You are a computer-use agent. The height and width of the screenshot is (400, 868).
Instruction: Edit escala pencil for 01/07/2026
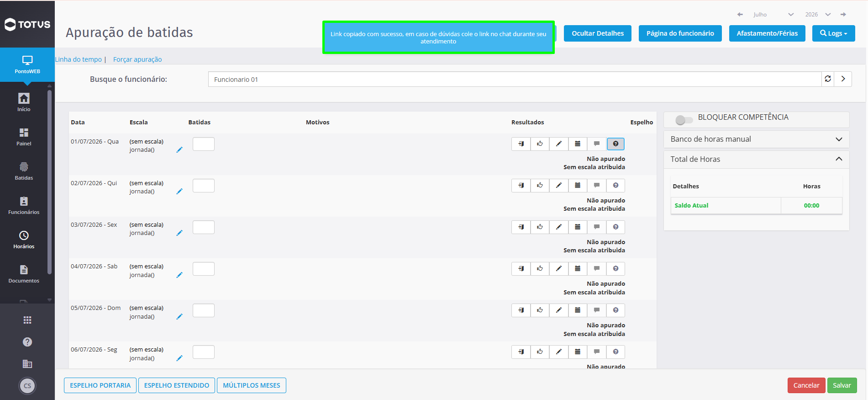click(179, 149)
